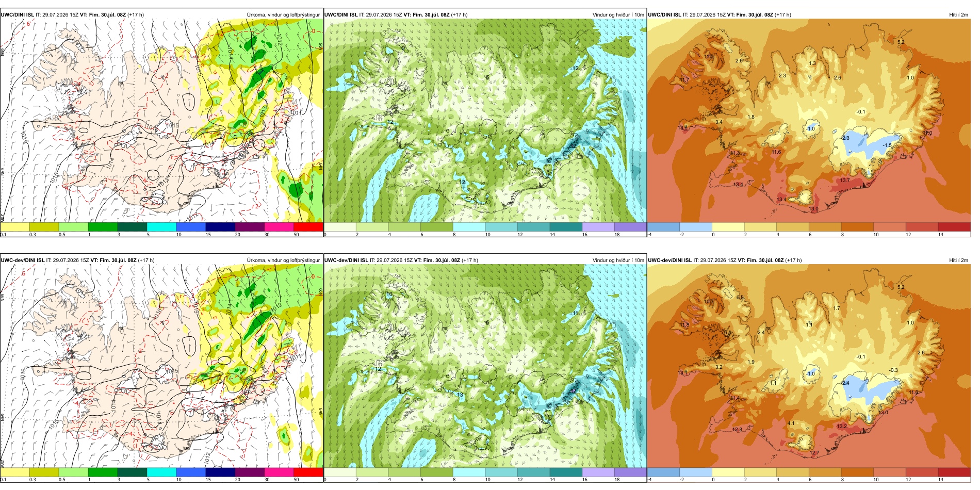Click 'Úrkoma, vindur og loftþrýstingur' title in UWC panel
Image resolution: width=980 pixels, height=490 pixels.
coord(283,15)
